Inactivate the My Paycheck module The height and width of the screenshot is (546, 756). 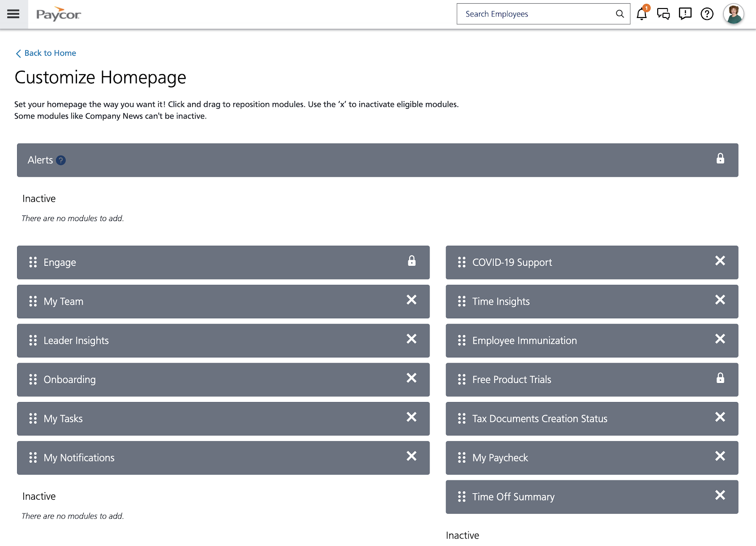click(720, 456)
